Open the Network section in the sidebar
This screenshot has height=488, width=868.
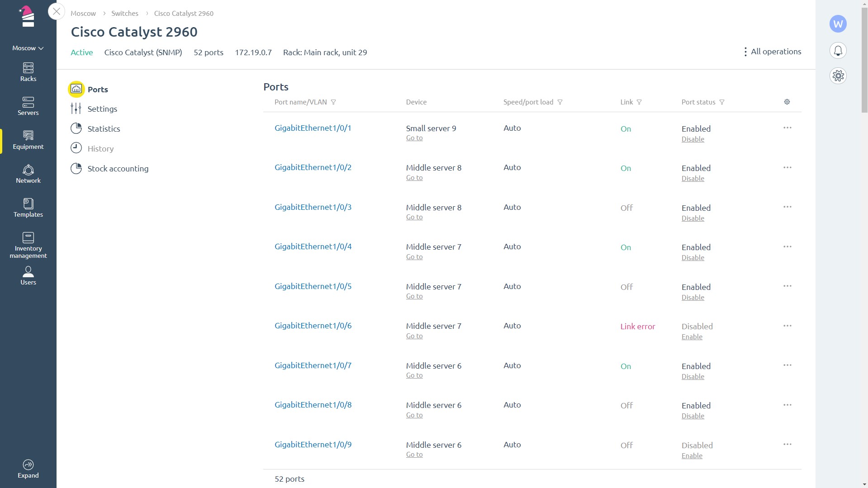click(x=28, y=174)
